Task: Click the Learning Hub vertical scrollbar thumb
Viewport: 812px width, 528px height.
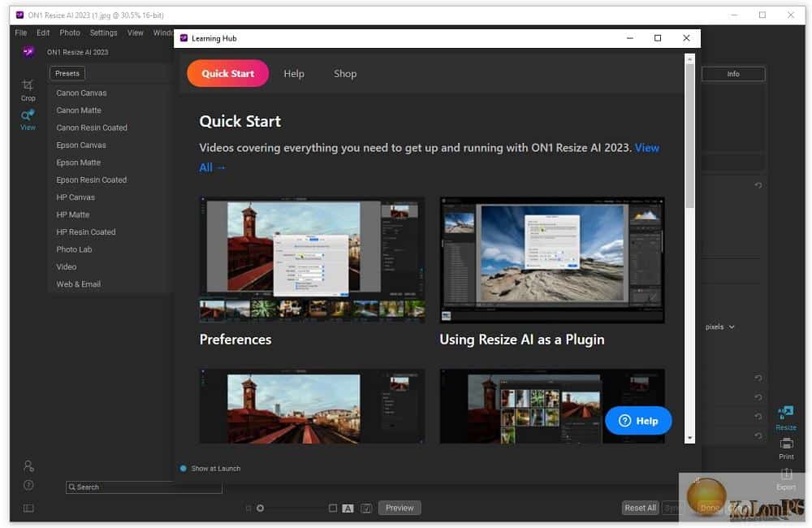Action: tap(689, 136)
